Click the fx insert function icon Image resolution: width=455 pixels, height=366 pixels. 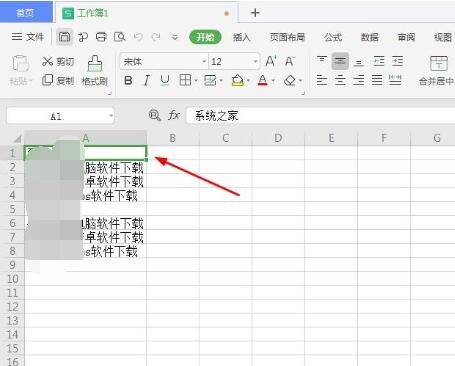(x=174, y=116)
